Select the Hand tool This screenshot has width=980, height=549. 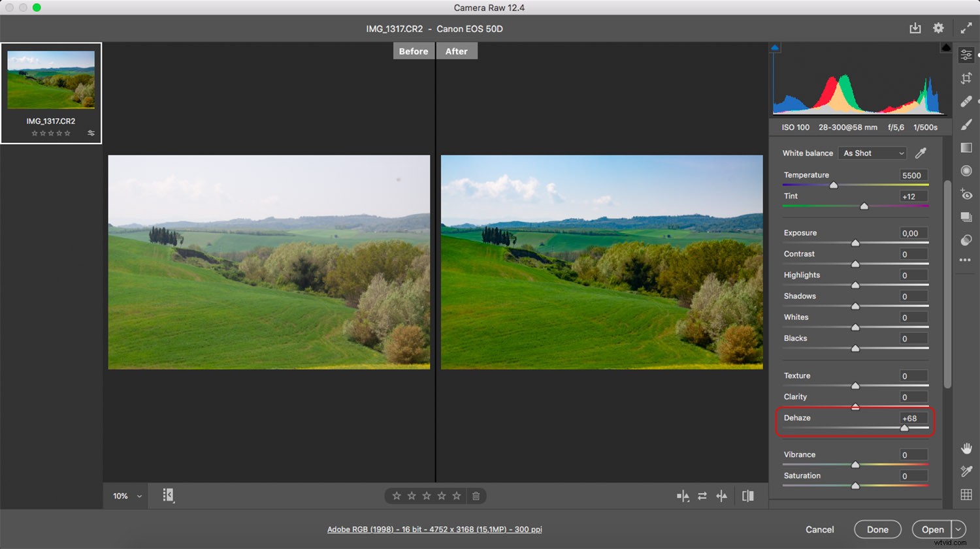pos(966,448)
